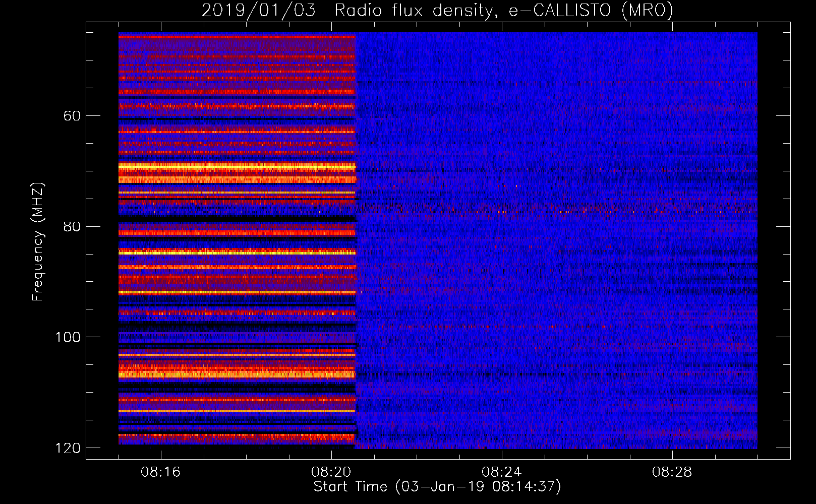
Task: Click the 120 MHz frequency tick label
Action: tap(68, 448)
